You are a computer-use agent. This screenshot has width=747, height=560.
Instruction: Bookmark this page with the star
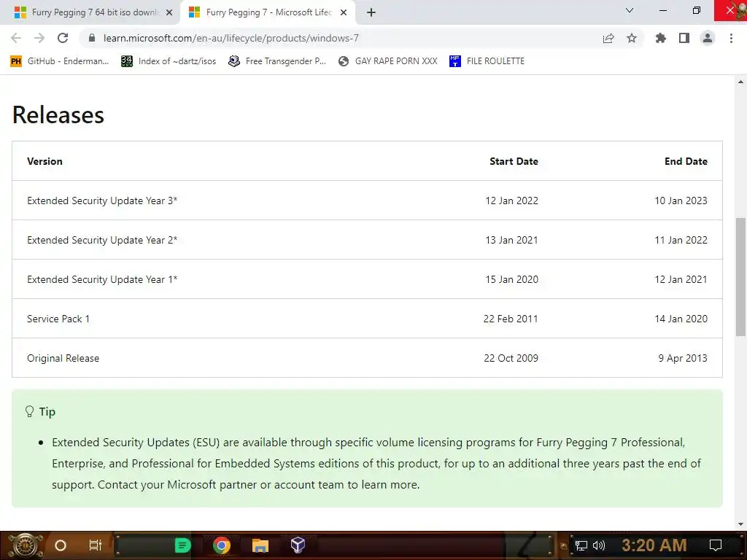coord(632,38)
